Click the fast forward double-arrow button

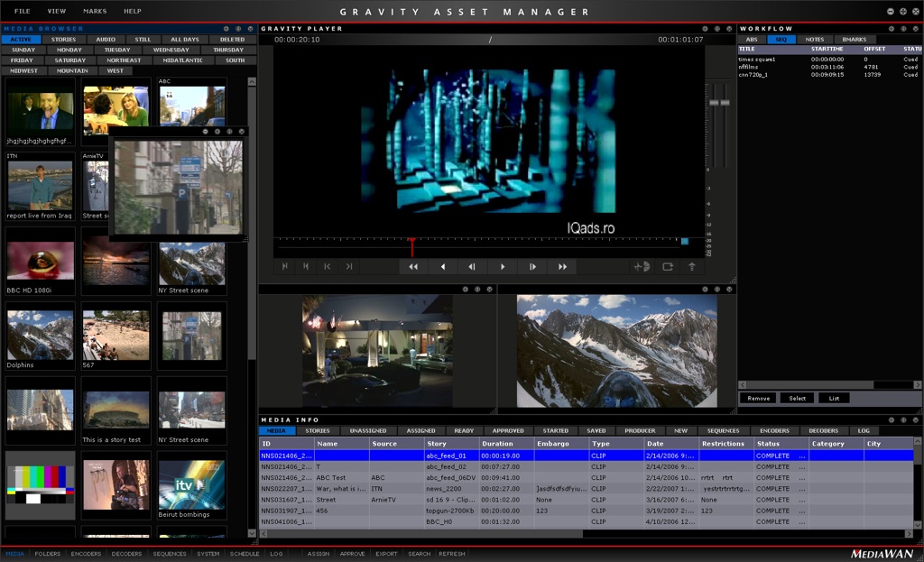pos(562,267)
